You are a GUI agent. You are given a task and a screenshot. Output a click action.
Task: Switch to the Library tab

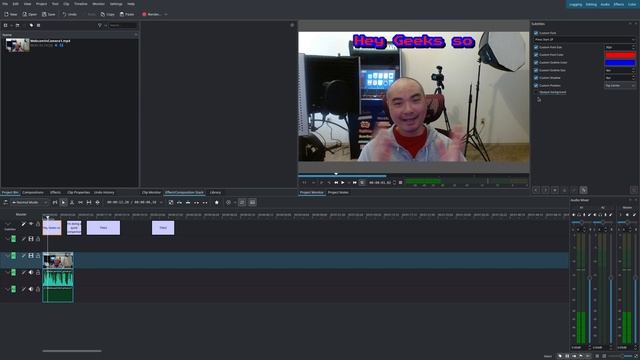coord(215,192)
